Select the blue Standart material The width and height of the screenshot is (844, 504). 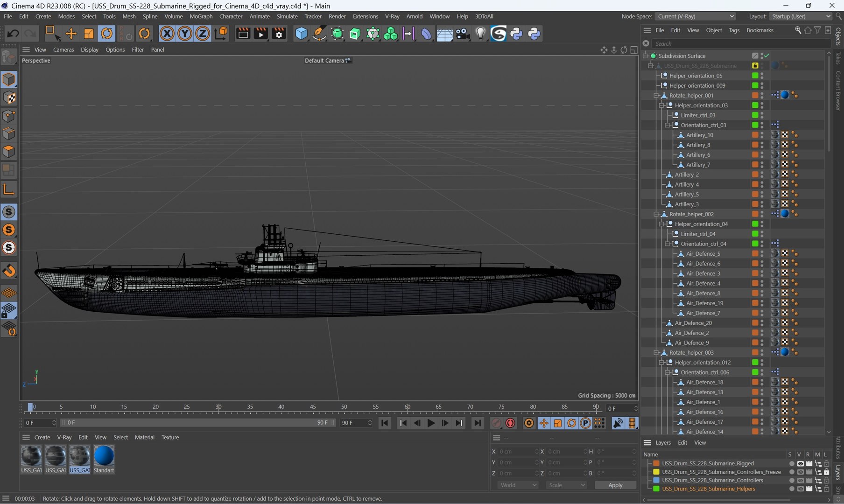click(x=104, y=459)
